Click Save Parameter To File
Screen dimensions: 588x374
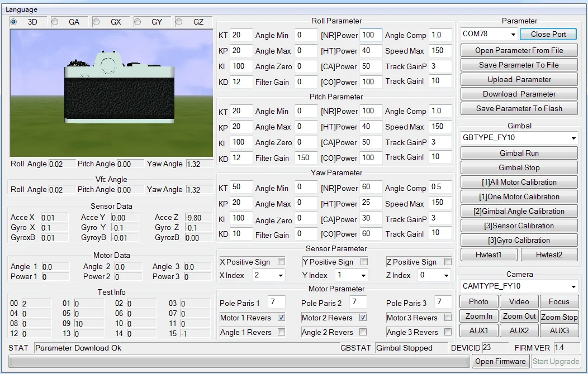[519, 65]
